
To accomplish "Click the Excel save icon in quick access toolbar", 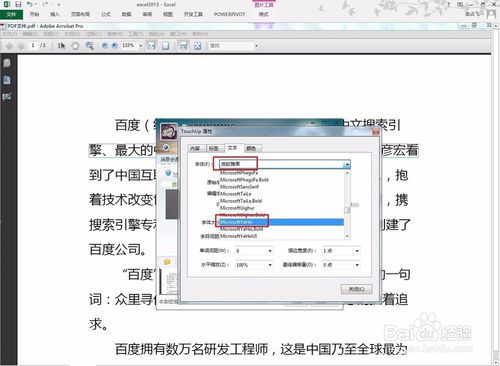I will pyautogui.click(x=18, y=4).
